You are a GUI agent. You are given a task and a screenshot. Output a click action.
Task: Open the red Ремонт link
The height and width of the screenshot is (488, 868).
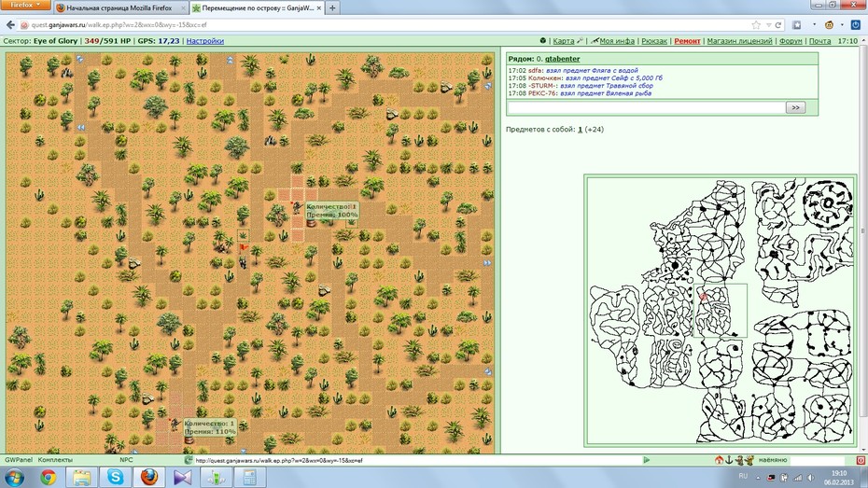(x=687, y=41)
